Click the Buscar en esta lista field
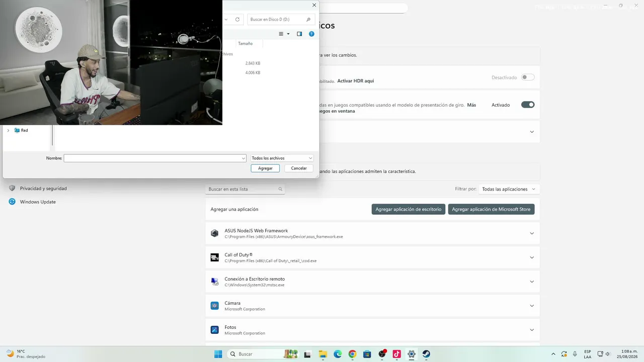The width and height of the screenshot is (644, 362). click(245, 189)
